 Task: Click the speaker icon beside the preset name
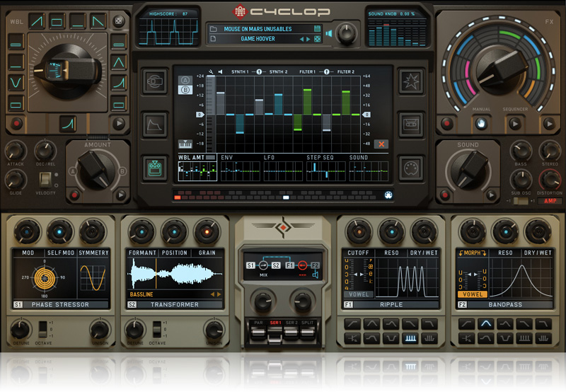coord(318,39)
